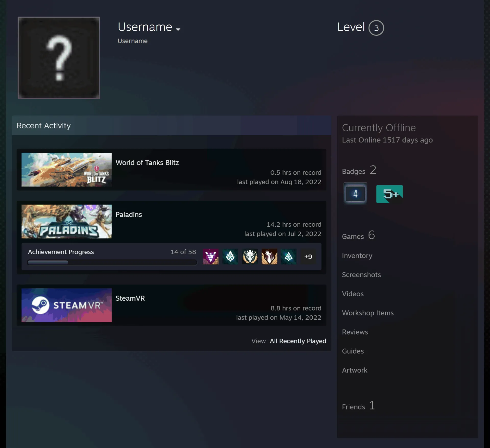
Task: Click 'last played on May 14, 2022'
Action: tap(278, 317)
